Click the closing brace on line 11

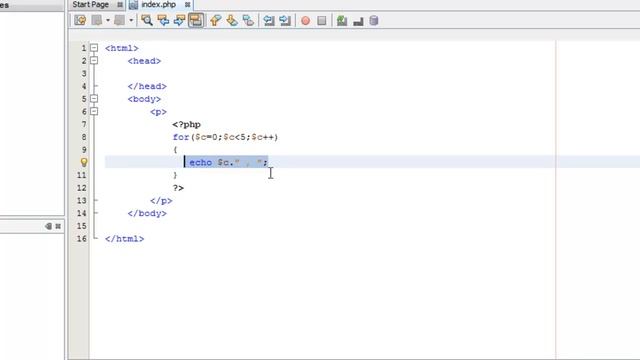point(175,175)
